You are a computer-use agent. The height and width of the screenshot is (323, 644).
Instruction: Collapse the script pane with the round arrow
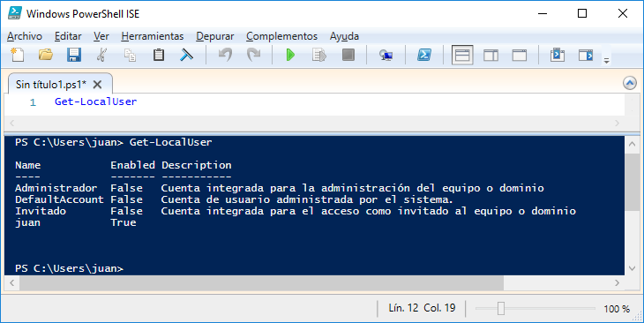tap(630, 83)
